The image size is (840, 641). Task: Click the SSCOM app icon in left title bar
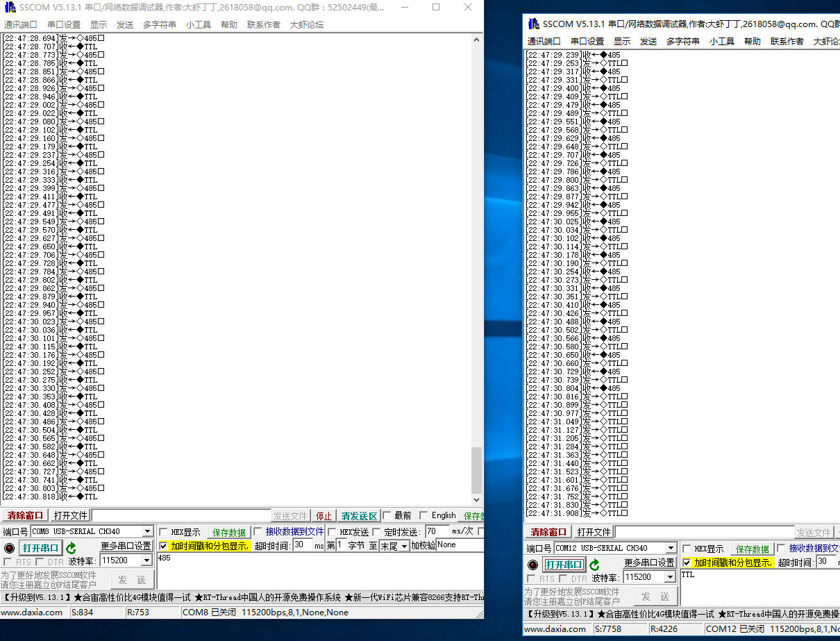click(x=10, y=7)
